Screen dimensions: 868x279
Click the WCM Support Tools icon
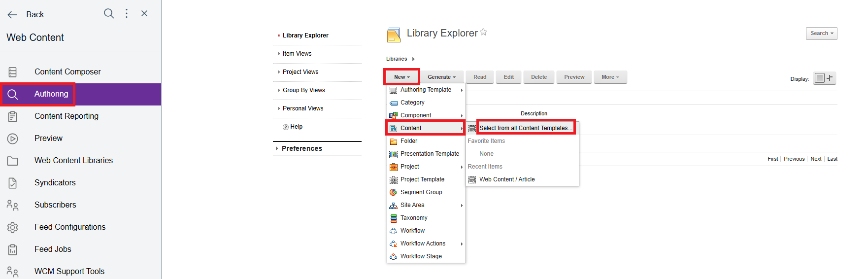(13, 272)
